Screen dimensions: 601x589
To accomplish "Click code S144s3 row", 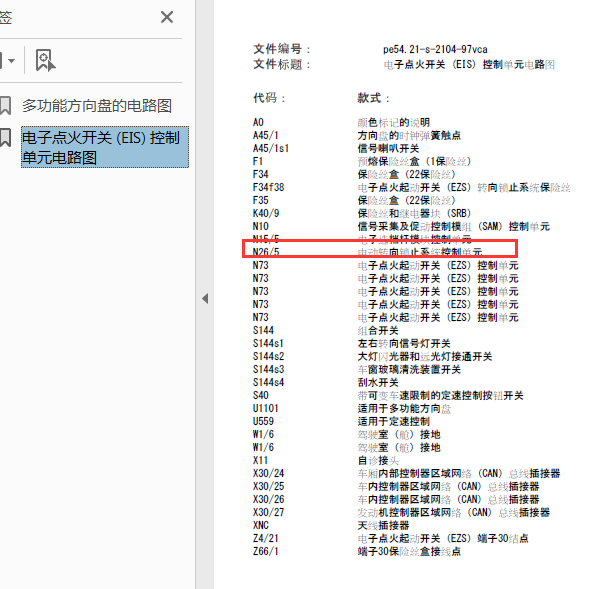I will (x=357, y=370).
